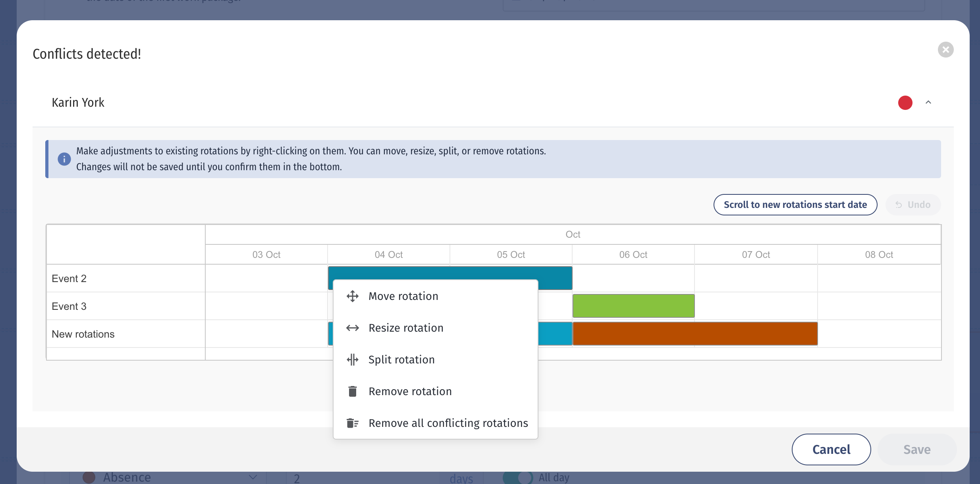Click the Karin York name header
980x484 pixels.
point(78,103)
